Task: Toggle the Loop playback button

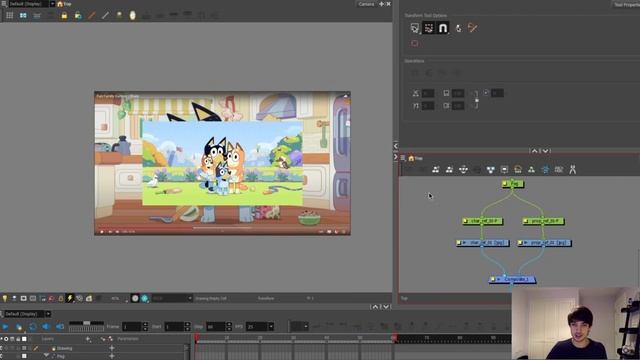Action: click(x=33, y=327)
